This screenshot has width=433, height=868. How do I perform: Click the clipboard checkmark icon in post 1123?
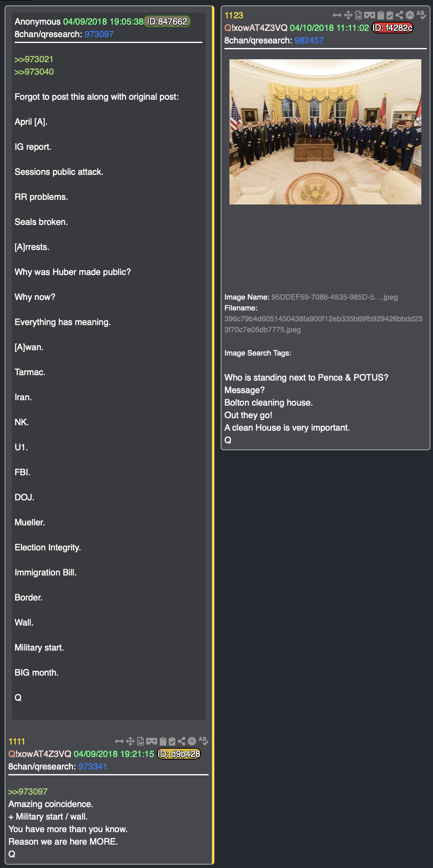click(390, 15)
